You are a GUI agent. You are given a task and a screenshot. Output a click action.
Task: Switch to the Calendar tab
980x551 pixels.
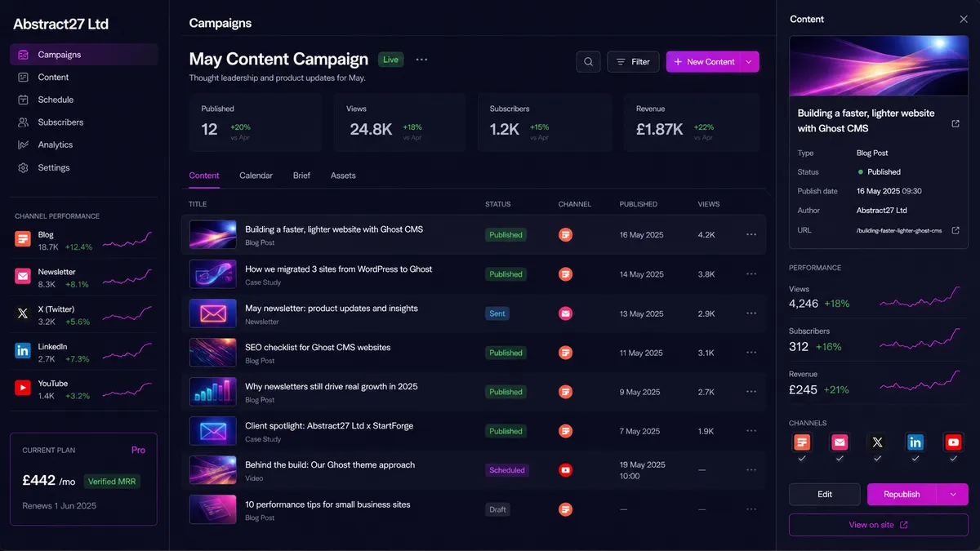point(256,176)
